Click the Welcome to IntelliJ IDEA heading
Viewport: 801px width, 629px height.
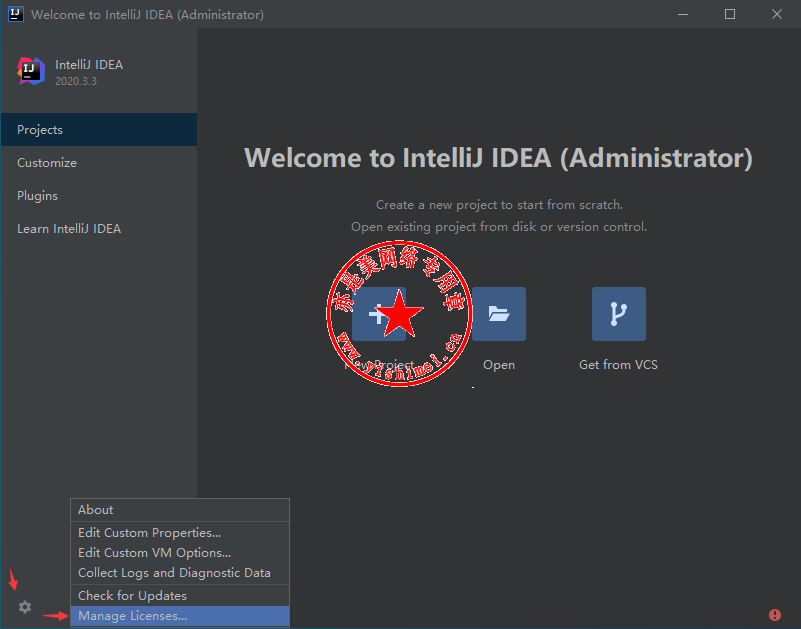499,158
